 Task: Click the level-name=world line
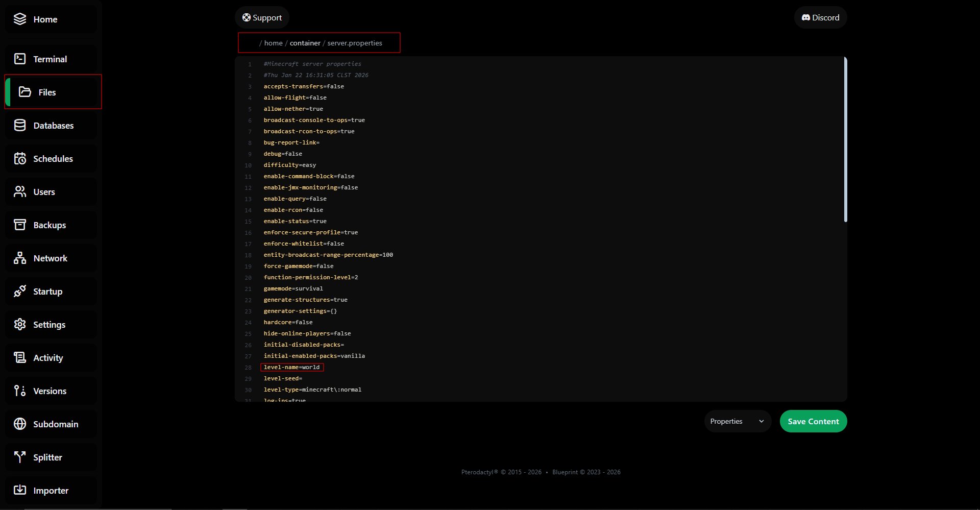tap(291, 367)
